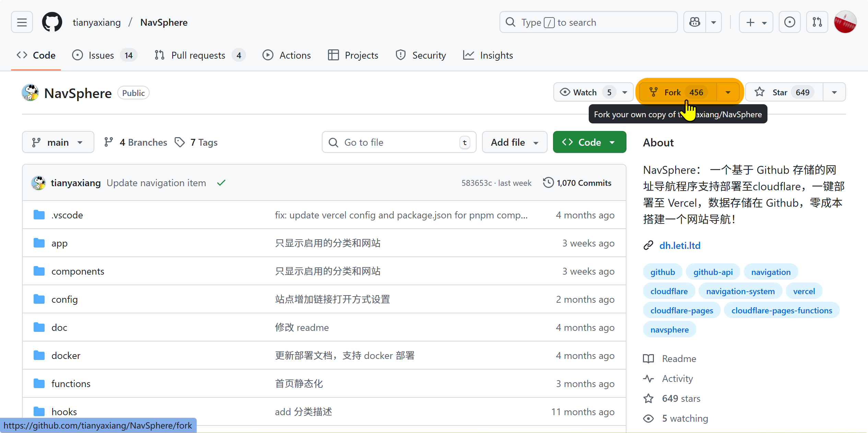Open the Add file dropdown
Viewport: 868px width, 433px height.
tap(514, 142)
